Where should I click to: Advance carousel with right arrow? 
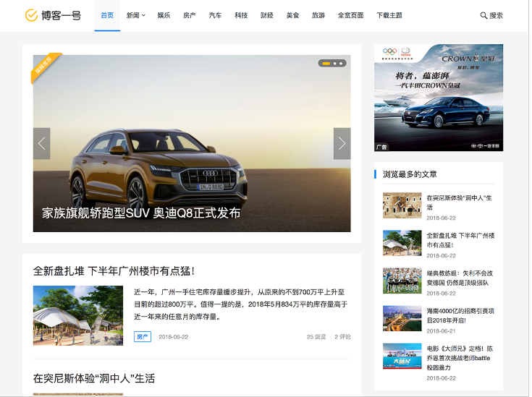coord(342,143)
